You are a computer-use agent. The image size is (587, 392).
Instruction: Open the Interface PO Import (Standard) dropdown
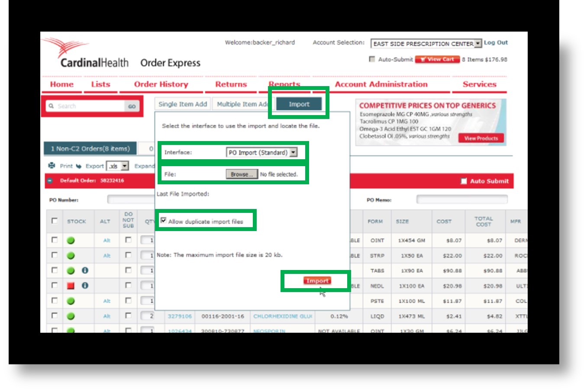pyautogui.click(x=261, y=152)
